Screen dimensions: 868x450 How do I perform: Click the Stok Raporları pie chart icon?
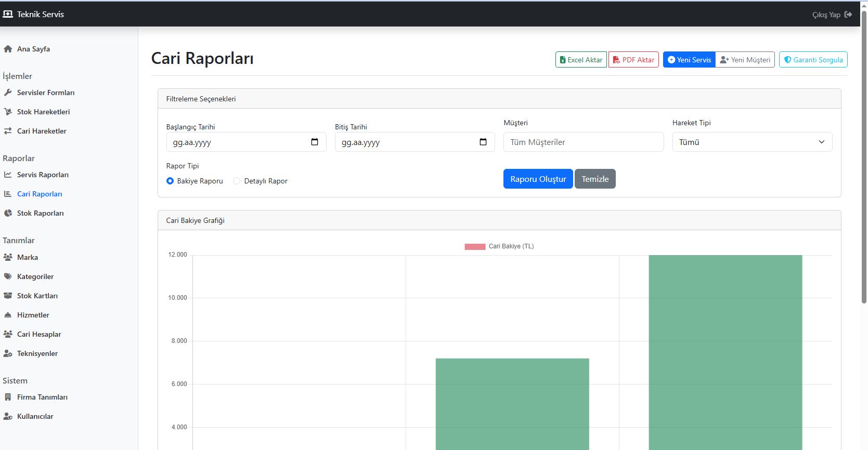(x=8, y=213)
